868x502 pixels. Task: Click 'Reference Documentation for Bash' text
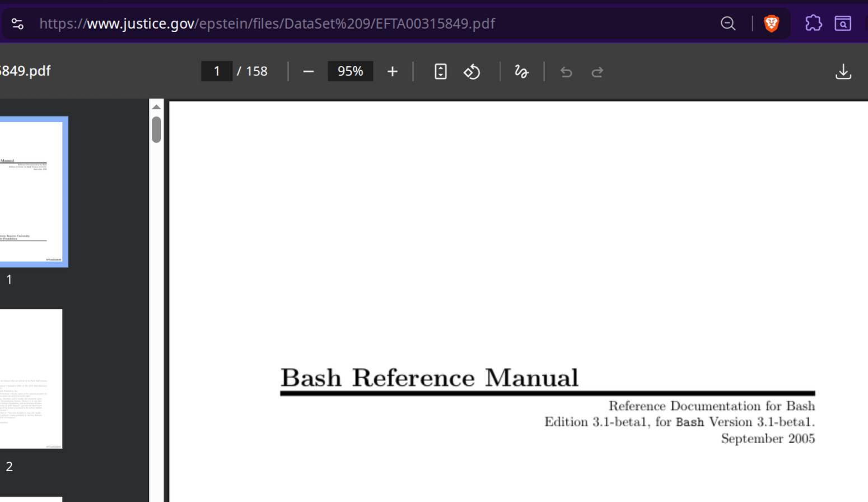[712, 406]
